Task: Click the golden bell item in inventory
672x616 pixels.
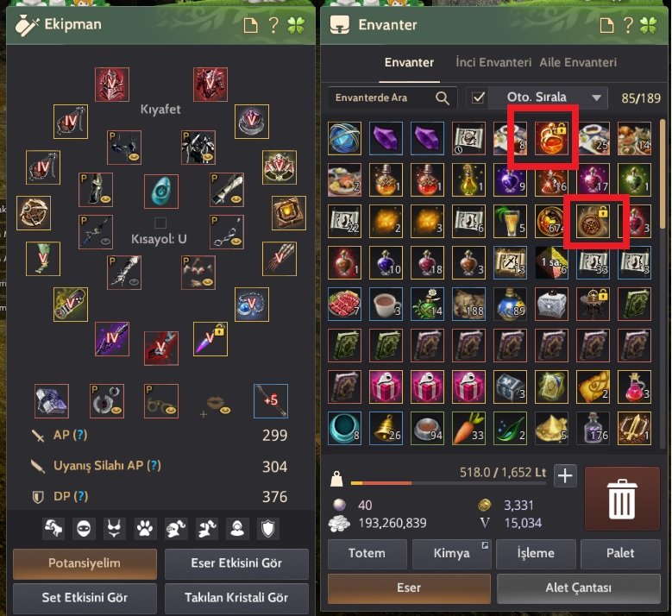Action: point(386,428)
